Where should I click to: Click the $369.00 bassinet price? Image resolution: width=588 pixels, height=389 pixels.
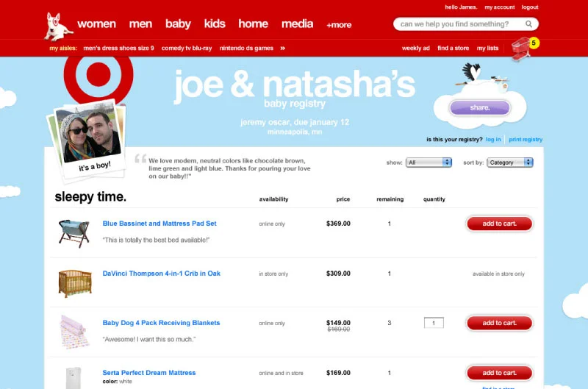pos(338,224)
